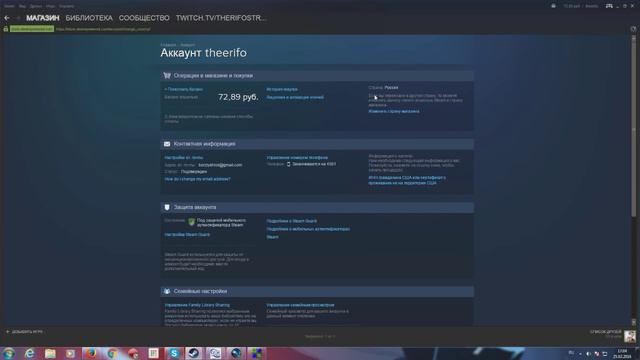Open the purchase history link
Screen dimensions: 640x360
(282, 89)
